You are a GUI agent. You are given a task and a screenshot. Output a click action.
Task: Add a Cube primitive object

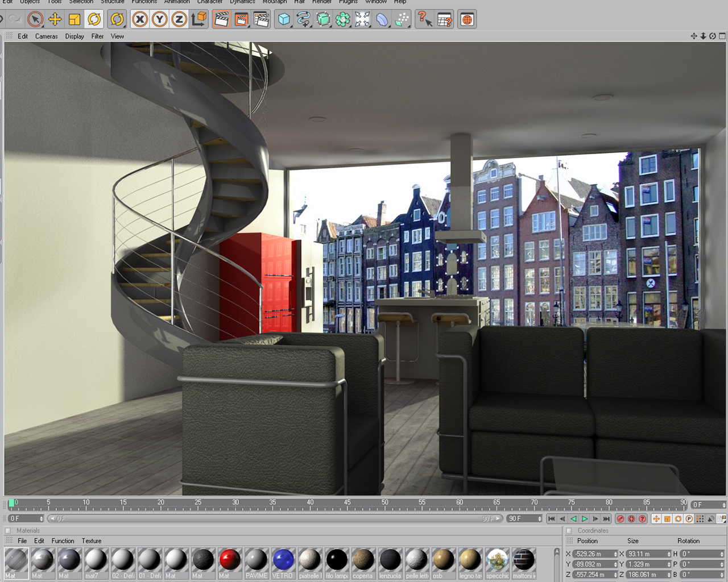coord(283,19)
